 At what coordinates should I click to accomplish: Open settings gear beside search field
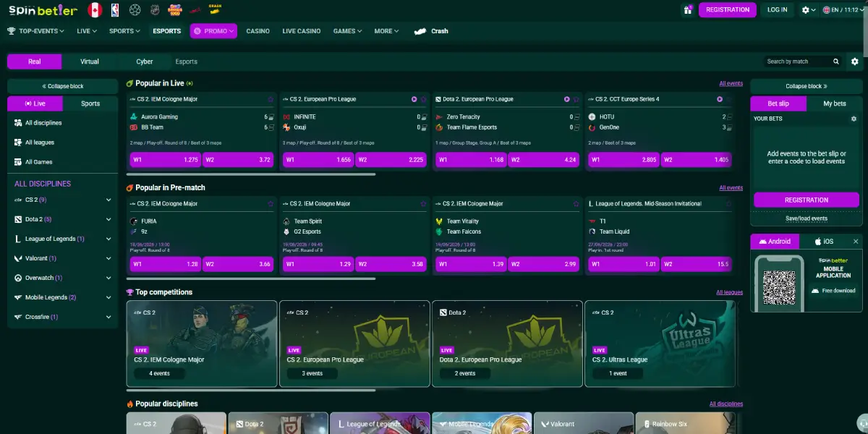coord(855,61)
